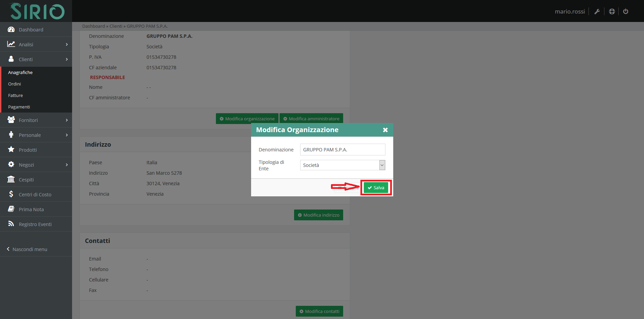Open the Ordini submenu item

point(15,84)
